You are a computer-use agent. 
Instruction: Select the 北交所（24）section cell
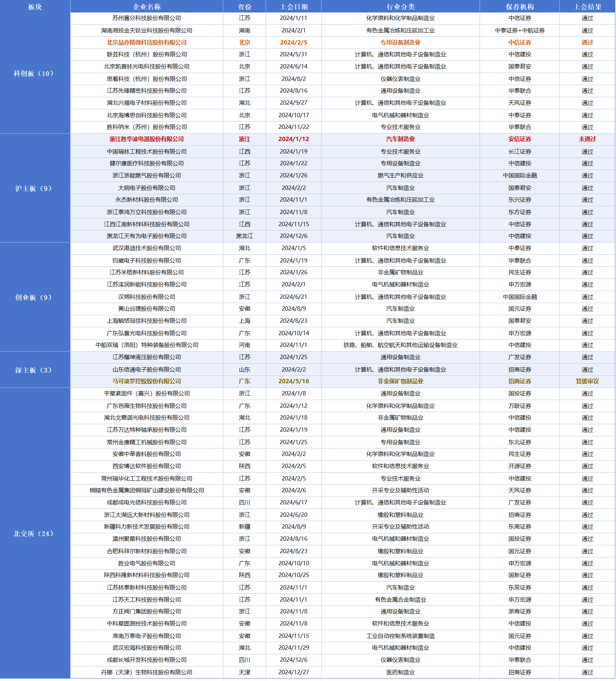(35, 533)
